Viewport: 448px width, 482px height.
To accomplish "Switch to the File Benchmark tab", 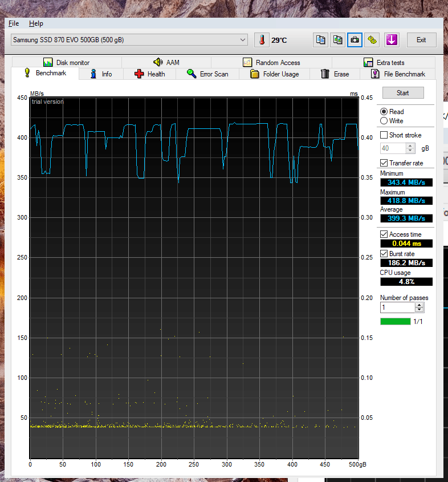I will coord(398,74).
